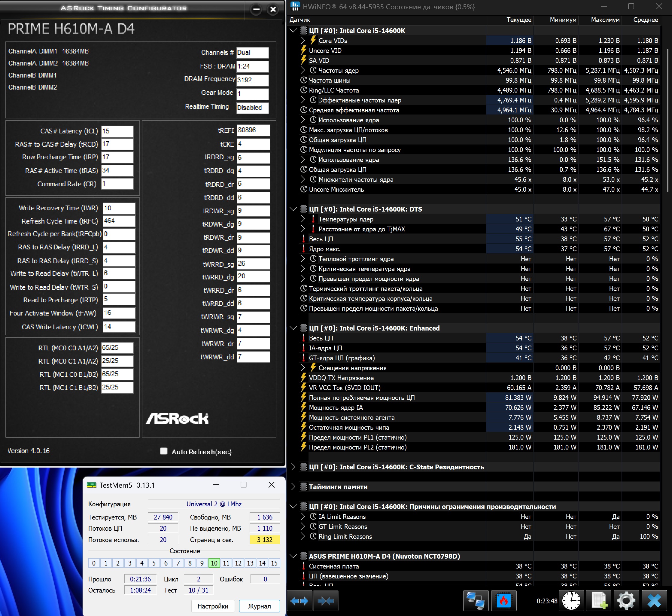Screen dimensions: 672x616
Task: Click the CPU flame stress icon
Action: (504, 601)
